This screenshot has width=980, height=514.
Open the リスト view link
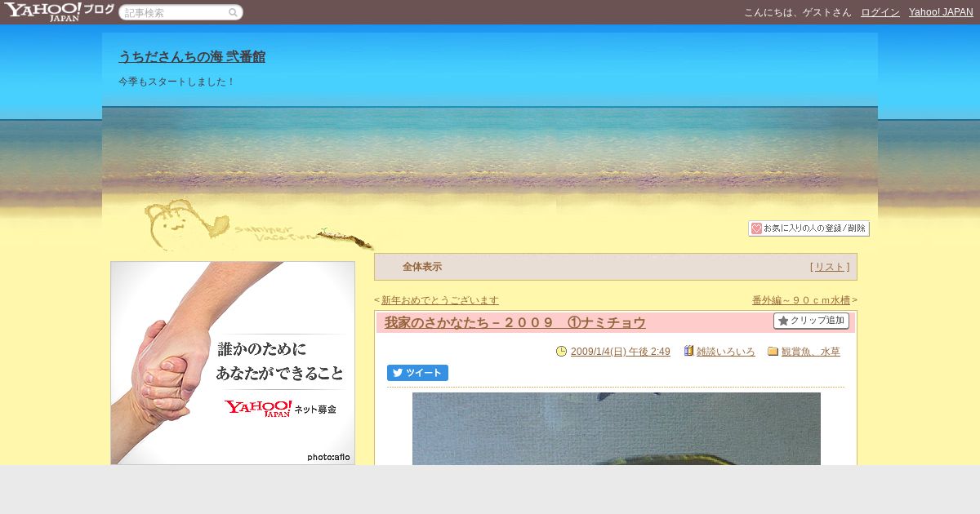point(830,267)
